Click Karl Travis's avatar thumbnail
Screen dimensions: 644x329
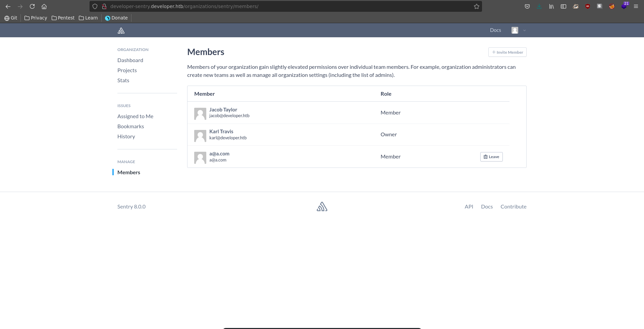200,136
